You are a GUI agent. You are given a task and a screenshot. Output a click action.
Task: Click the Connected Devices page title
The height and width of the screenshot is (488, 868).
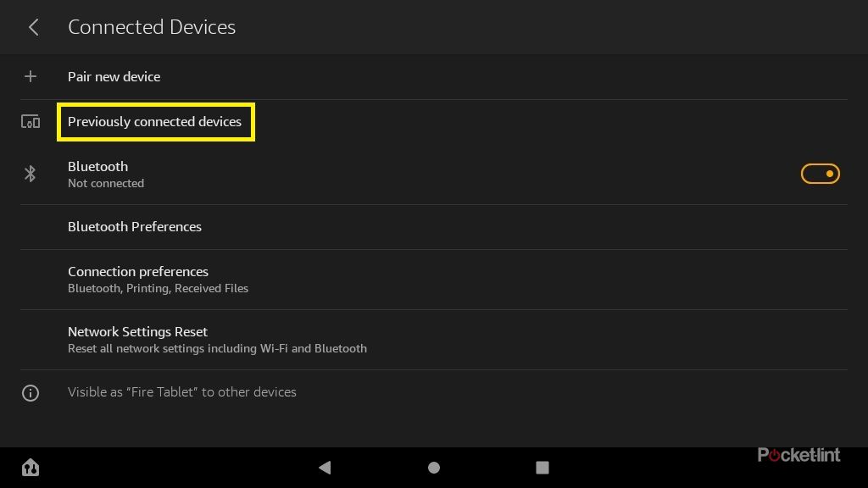click(x=152, y=27)
